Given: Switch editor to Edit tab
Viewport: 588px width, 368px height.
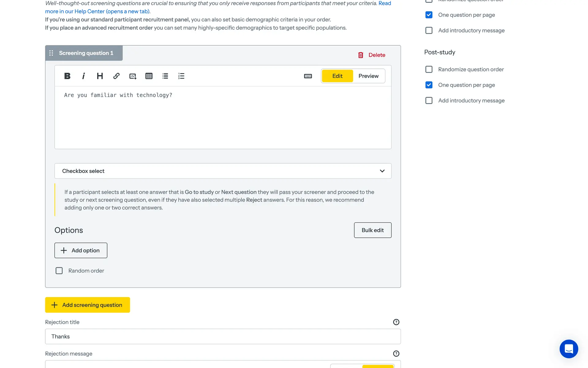Looking at the screenshot, I should 337,76.
